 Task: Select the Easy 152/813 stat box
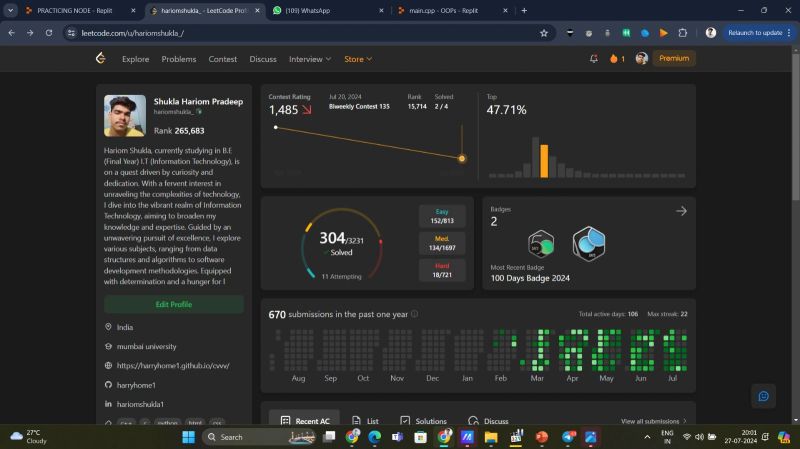(x=442, y=216)
